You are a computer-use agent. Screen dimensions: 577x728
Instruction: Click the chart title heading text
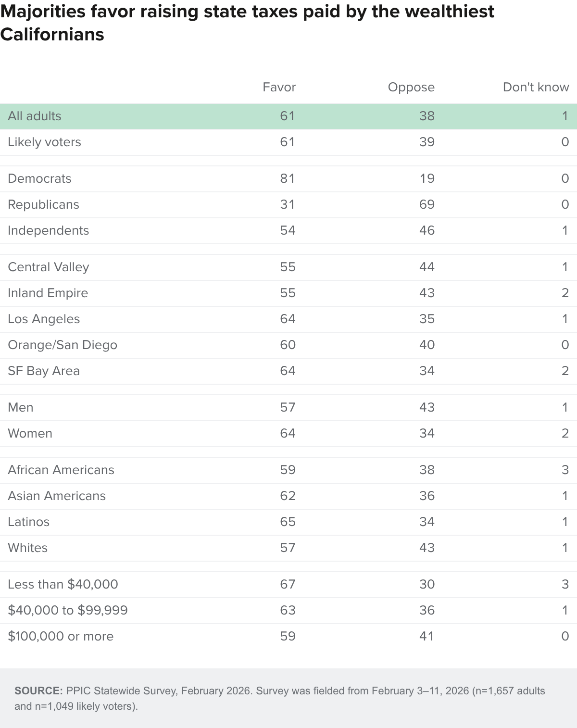tap(247, 23)
